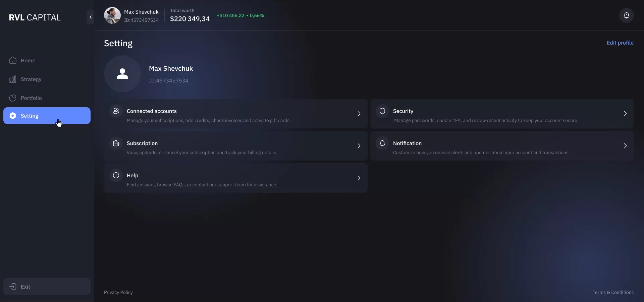644x302 pixels.
Task: Expand the Security section chevron
Action: [x=625, y=114]
